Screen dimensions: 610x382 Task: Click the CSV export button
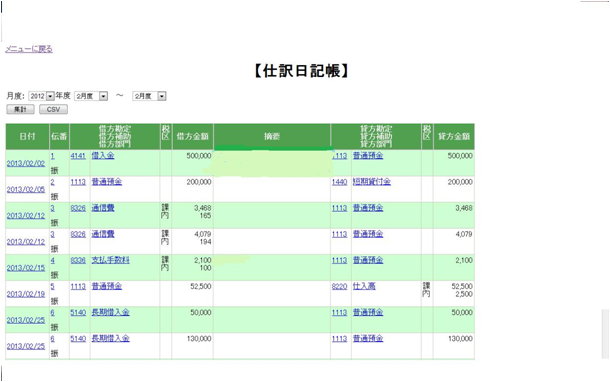53,109
